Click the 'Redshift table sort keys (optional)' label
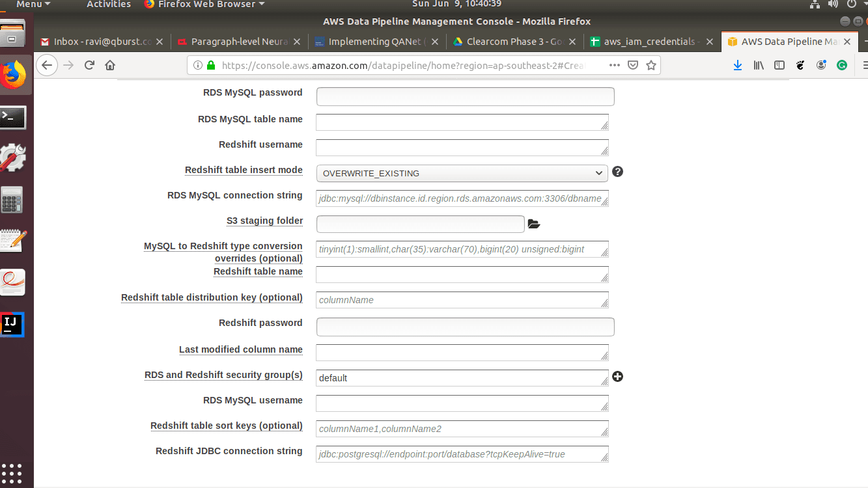 click(227, 426)
